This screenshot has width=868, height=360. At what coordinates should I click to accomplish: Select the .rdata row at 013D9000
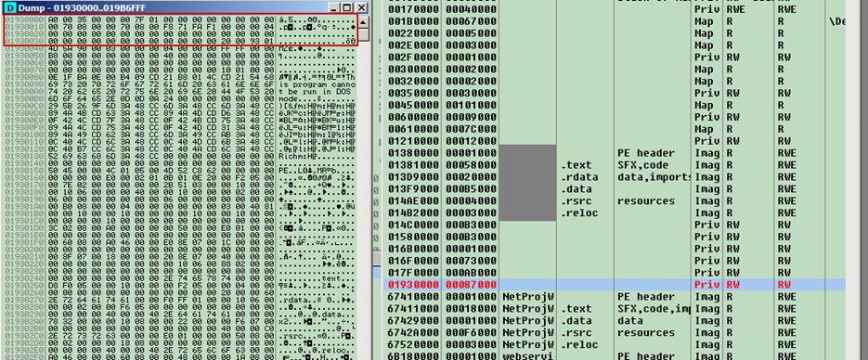click(615, 177)
